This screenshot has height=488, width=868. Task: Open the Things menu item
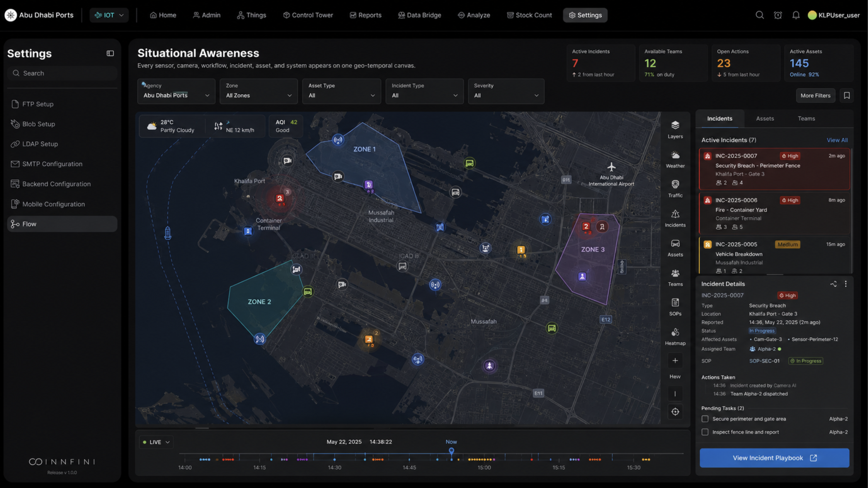[x=252, y=15]
